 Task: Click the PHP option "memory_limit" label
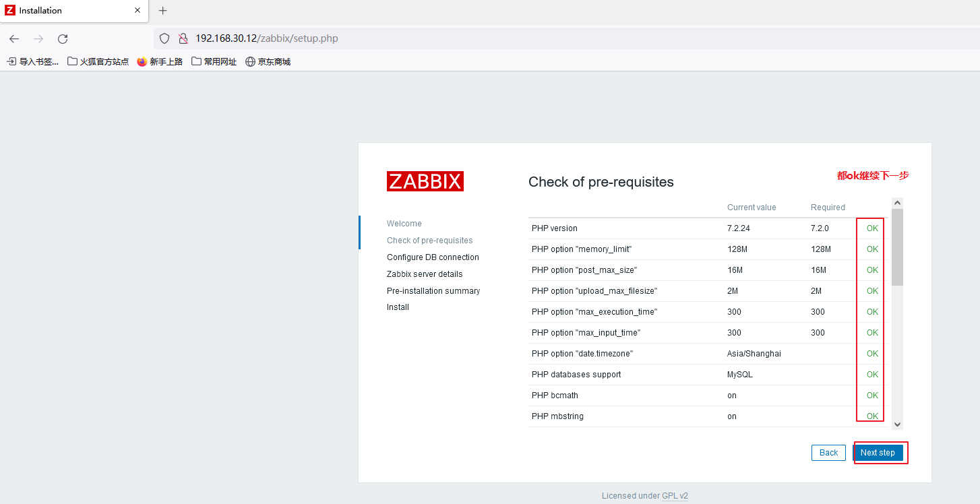[582, 249]
